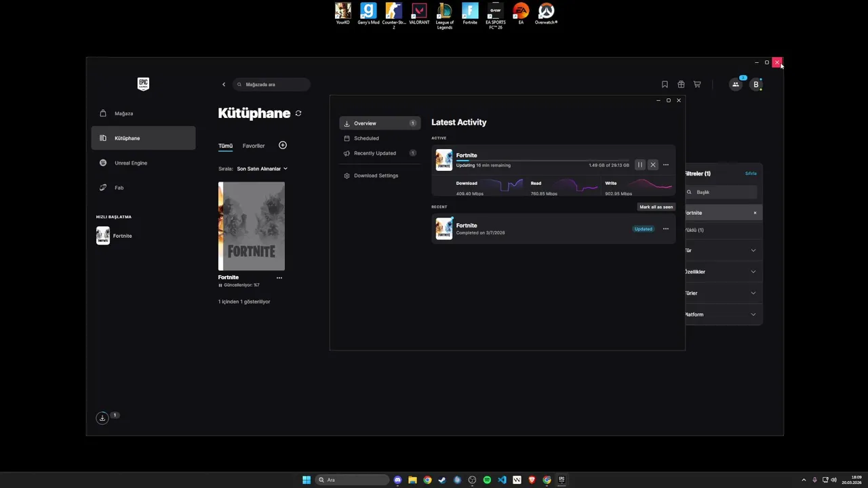Switch to the Favoriler tab

[x=254, y=146]
